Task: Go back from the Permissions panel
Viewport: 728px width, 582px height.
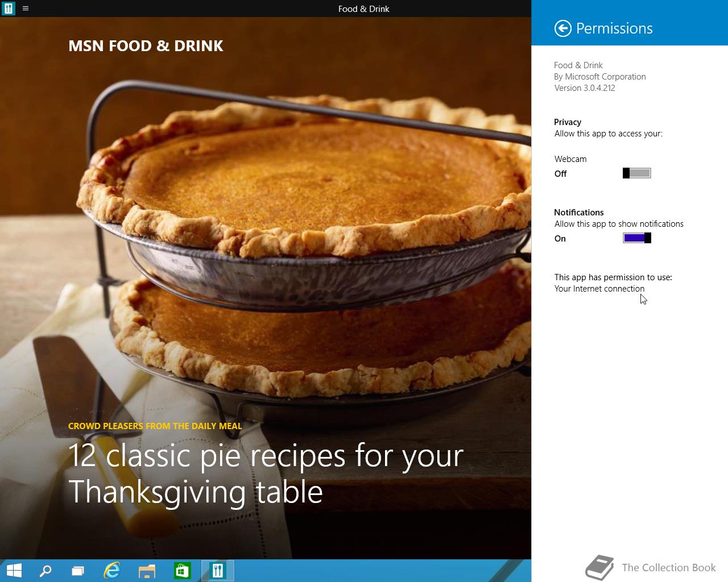Action: click(562, 28)
